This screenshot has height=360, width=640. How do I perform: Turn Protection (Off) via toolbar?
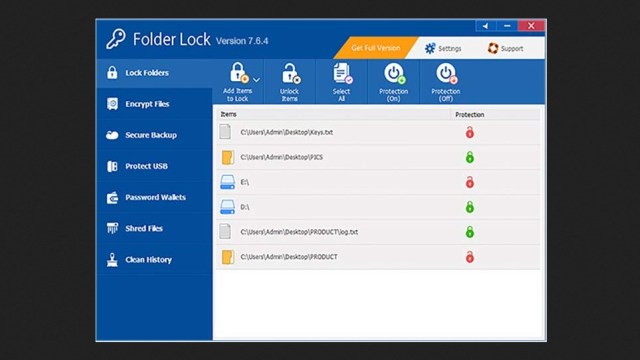446,82
